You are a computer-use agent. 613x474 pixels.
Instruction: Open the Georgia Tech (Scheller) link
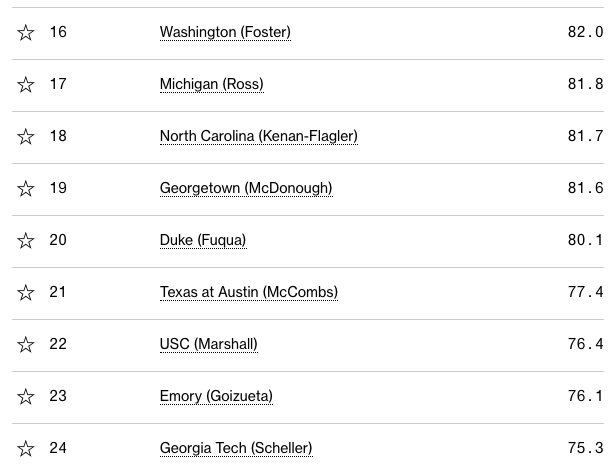coord(236,449)
